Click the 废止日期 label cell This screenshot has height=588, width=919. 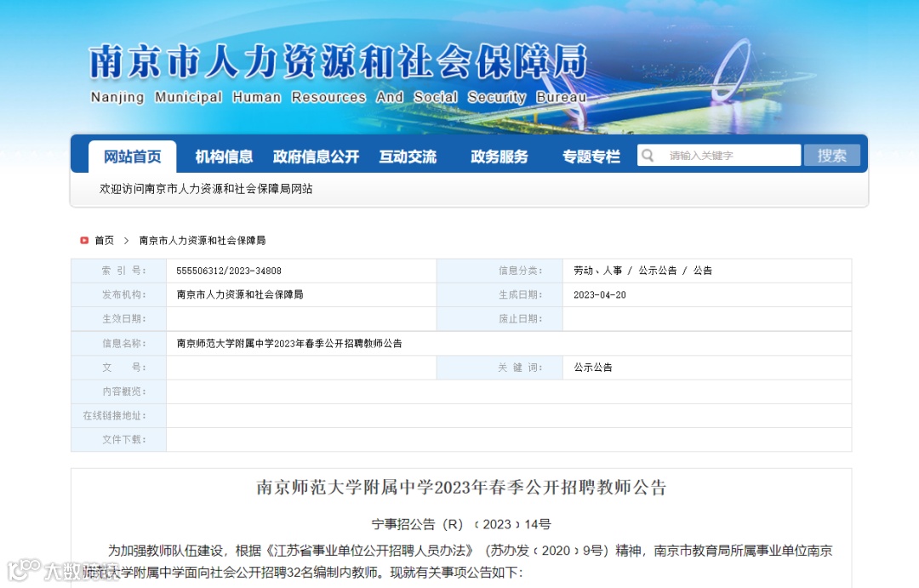pyautogui.click(x=500, y=319)
